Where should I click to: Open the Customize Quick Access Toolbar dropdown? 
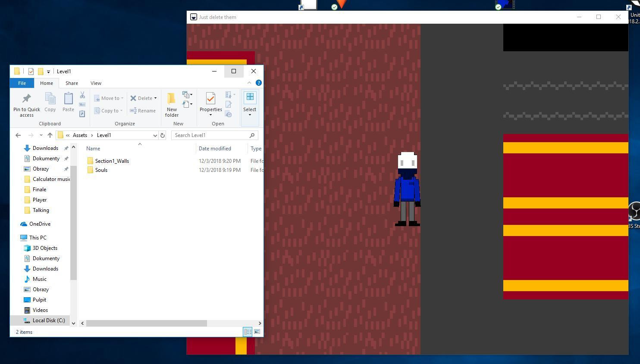pyautogui.click(x=48, y=72)
